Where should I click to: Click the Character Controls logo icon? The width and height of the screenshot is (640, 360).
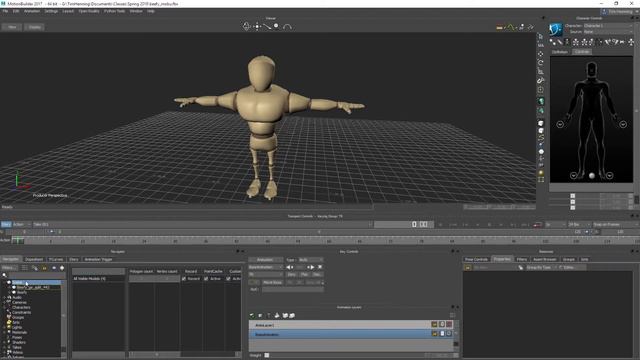(x=556, y=29)
